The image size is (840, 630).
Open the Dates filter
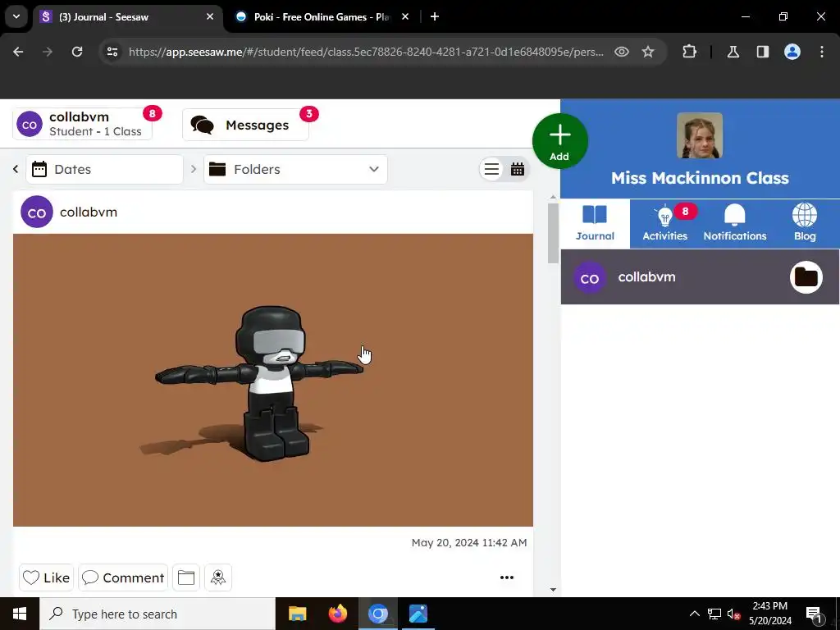tap(104, 169)
